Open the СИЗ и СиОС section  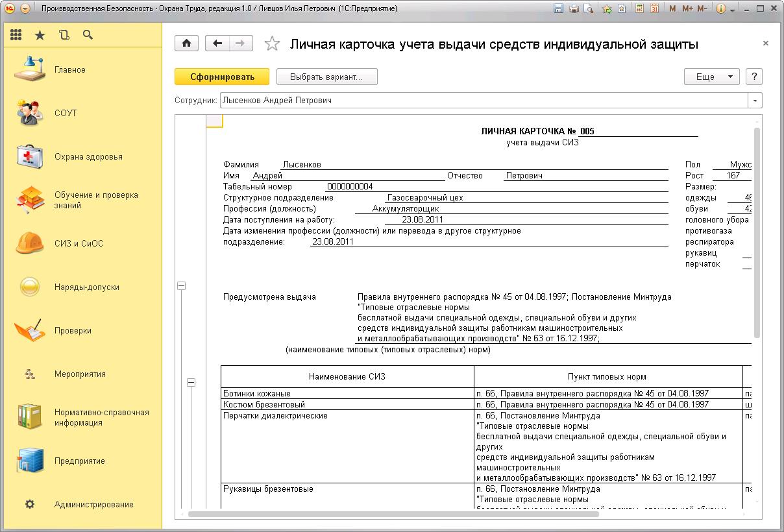pyautogui.click(x=79, y=243)
